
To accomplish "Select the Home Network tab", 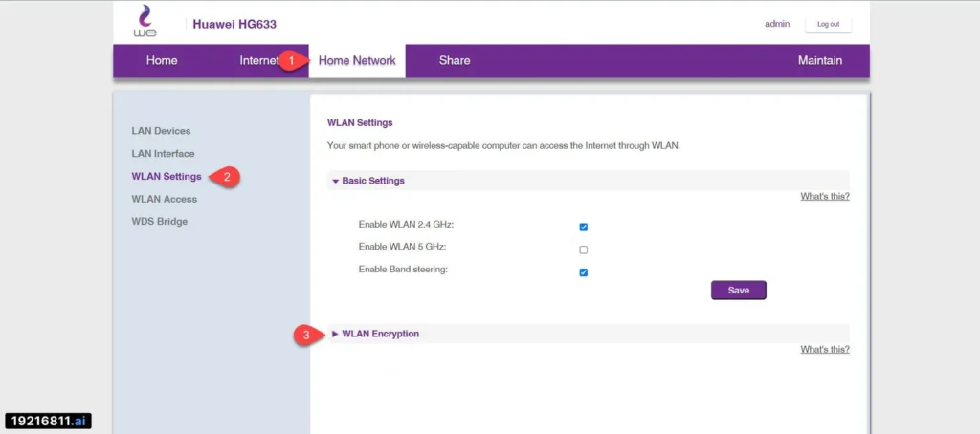I will (x=357, y=60).
